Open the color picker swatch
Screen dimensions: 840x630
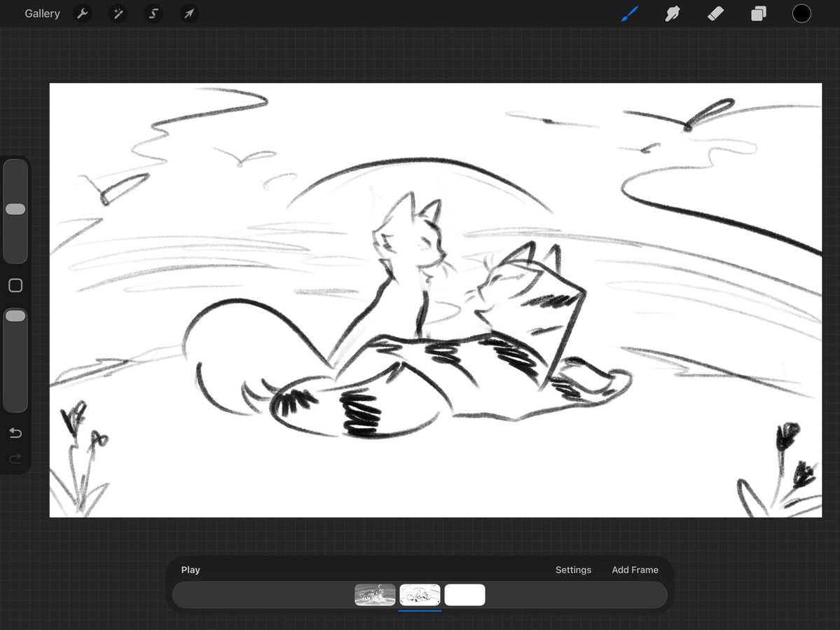tap(801, 13)
